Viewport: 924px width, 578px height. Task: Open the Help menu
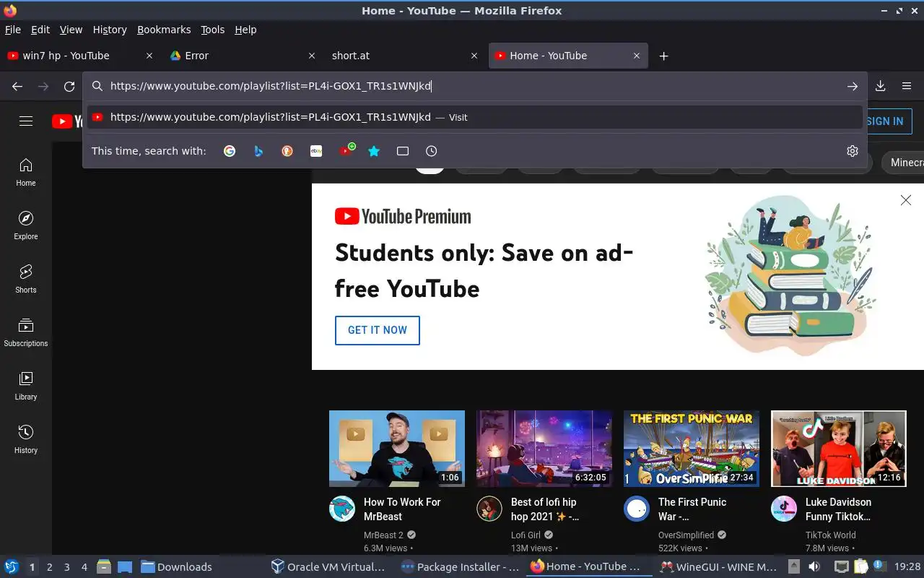245,30
